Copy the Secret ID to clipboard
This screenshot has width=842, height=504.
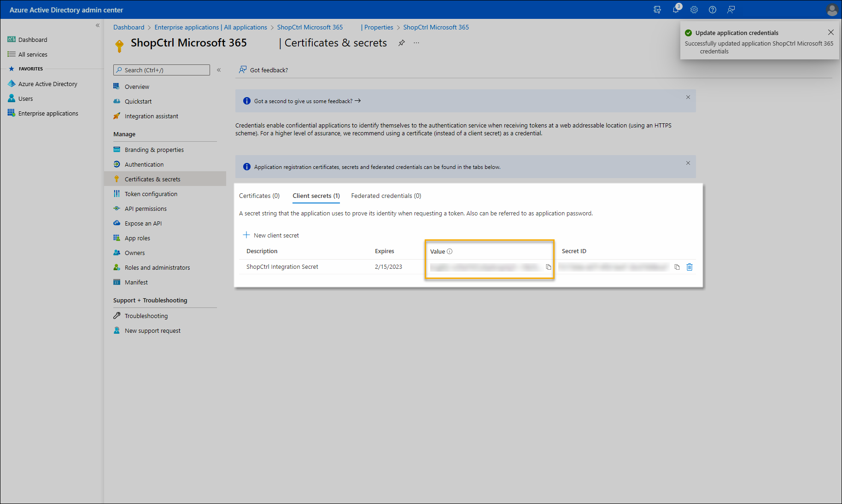click(677, 267)
